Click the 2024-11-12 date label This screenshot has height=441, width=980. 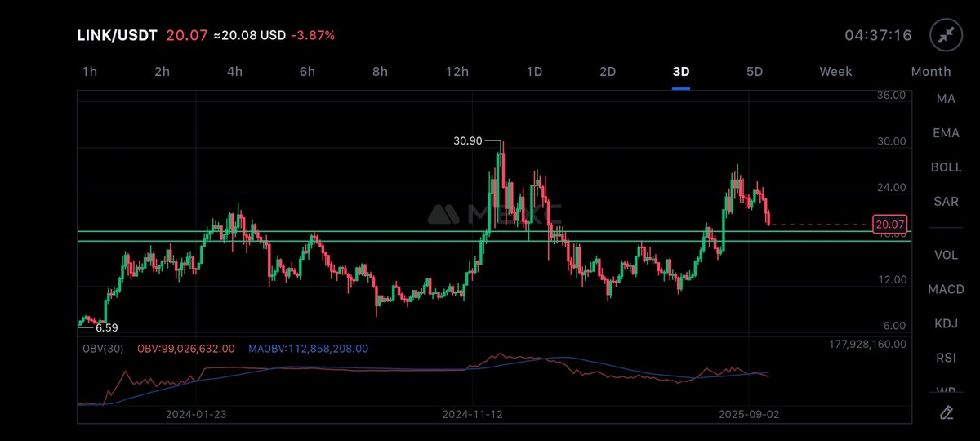(x=471, y=414)
